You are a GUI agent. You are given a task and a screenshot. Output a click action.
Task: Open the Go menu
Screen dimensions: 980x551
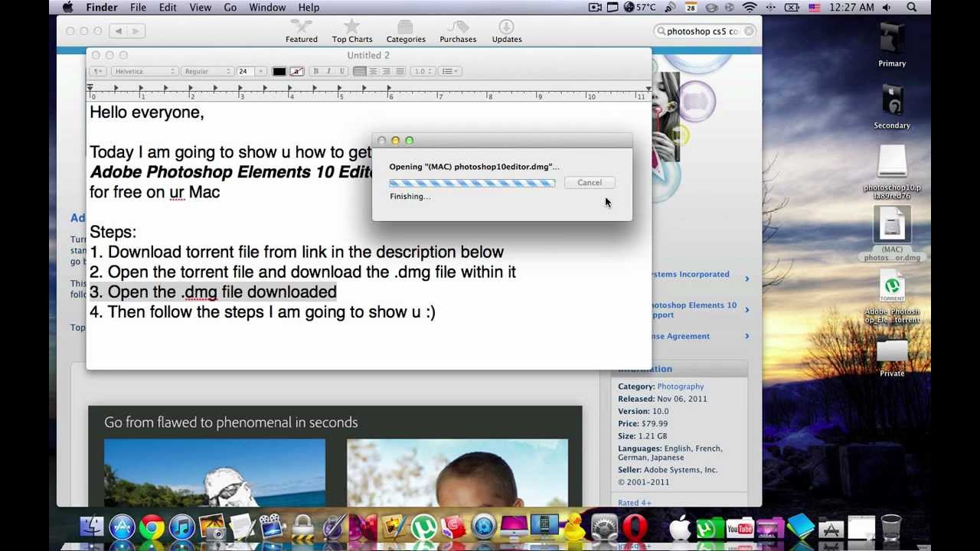pos(230,8)
